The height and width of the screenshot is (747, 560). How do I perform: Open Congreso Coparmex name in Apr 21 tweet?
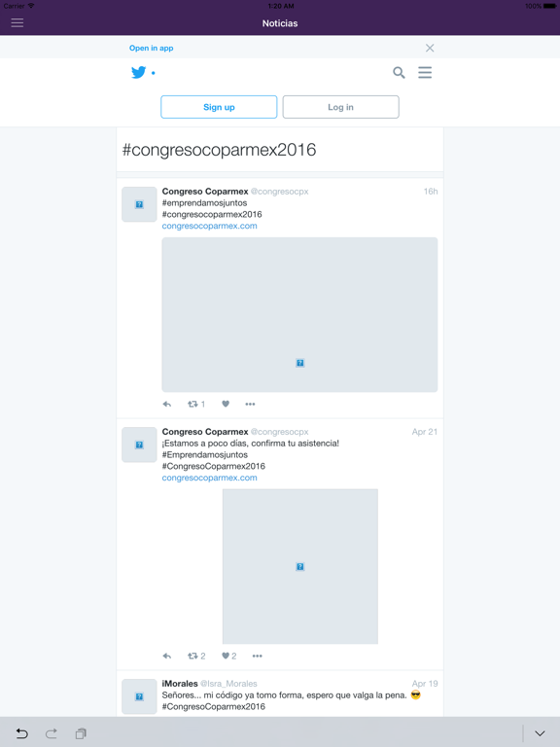pos(205,432)
